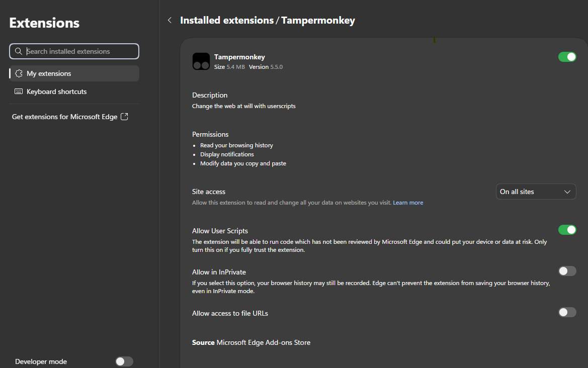
Task: Enable Allow in InPrivate toggle
Action: coord(567,271)
